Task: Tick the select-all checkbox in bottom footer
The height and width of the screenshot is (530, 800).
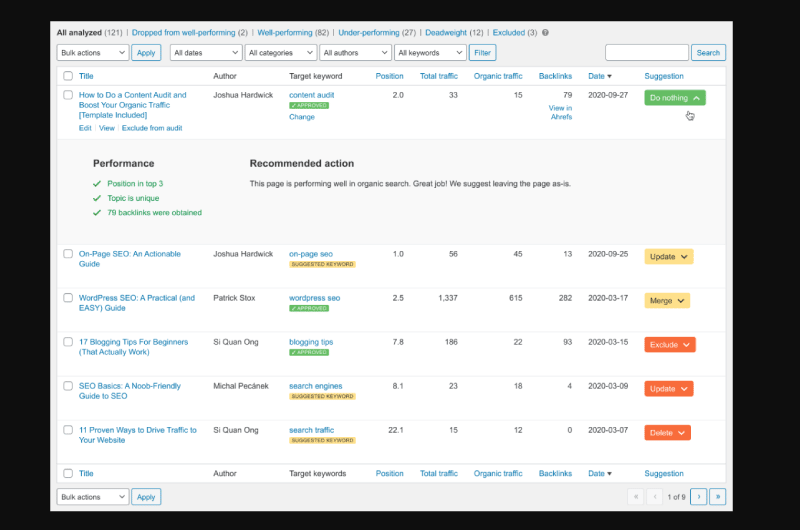Action: pos(68,473)
